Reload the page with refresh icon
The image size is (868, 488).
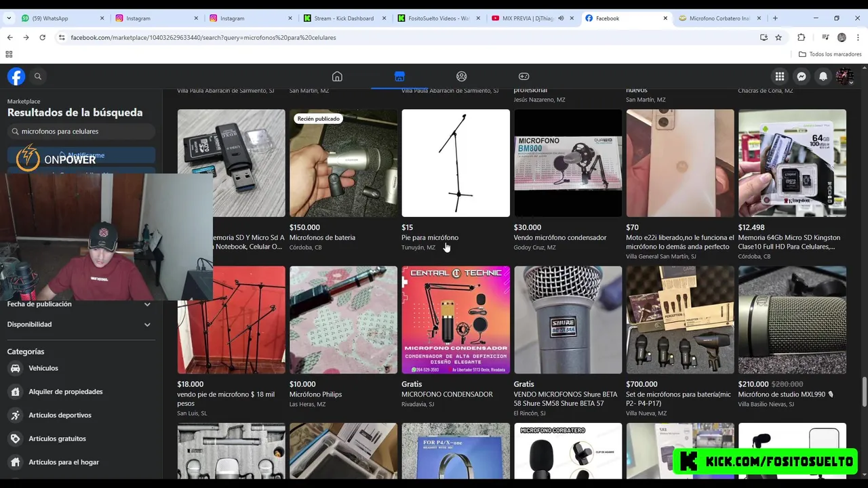[x=42, y=37]
